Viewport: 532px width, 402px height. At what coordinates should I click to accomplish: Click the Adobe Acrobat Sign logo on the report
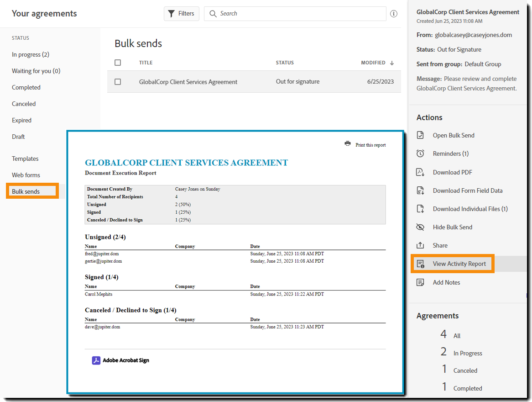click(96, 360)
